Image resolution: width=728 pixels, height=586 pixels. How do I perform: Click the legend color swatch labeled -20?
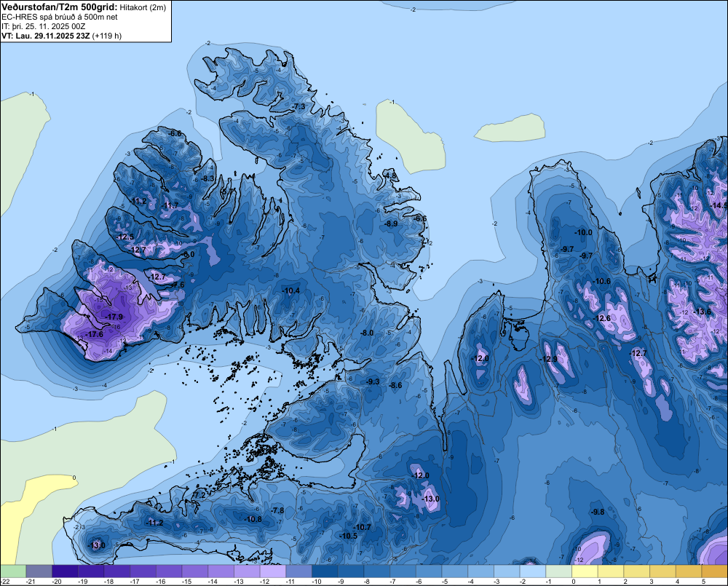pos(65,571)
